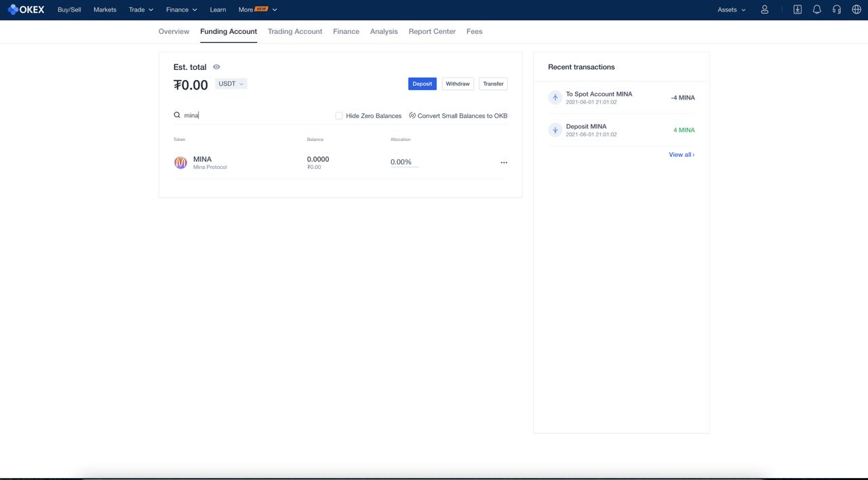
Task: Open the support headset icon
Action: point(837,9)
